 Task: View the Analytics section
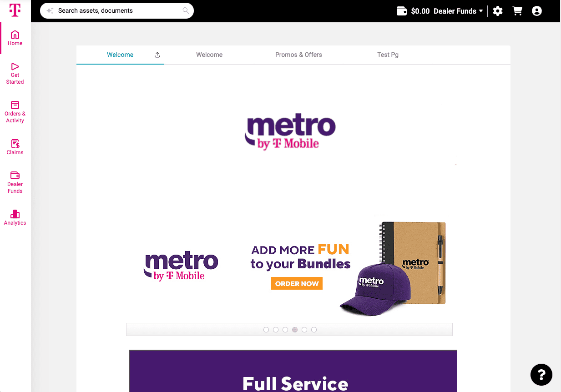15,218
